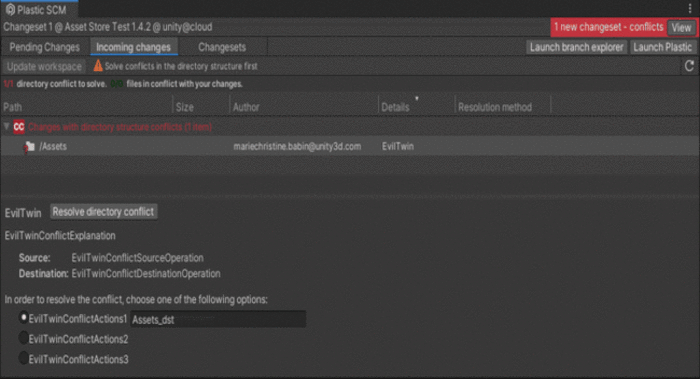This screenshot has width=700, height=379.
Task: Click View on the new changeset notification
Action: (681, 28)
